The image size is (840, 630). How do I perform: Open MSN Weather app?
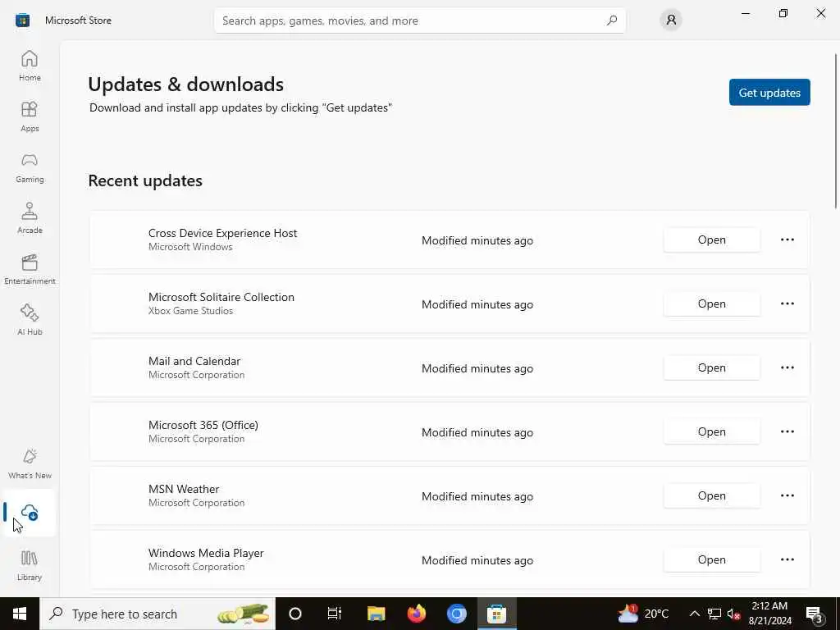711,495
